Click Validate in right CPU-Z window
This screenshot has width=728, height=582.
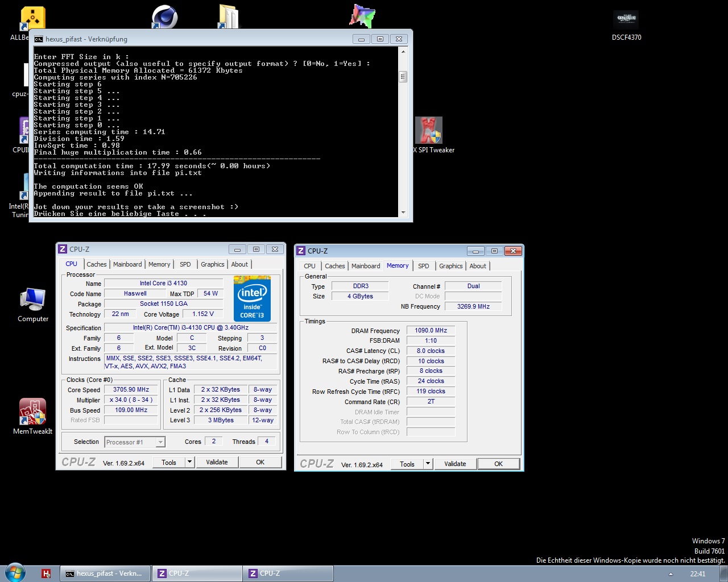click(455, 464)
